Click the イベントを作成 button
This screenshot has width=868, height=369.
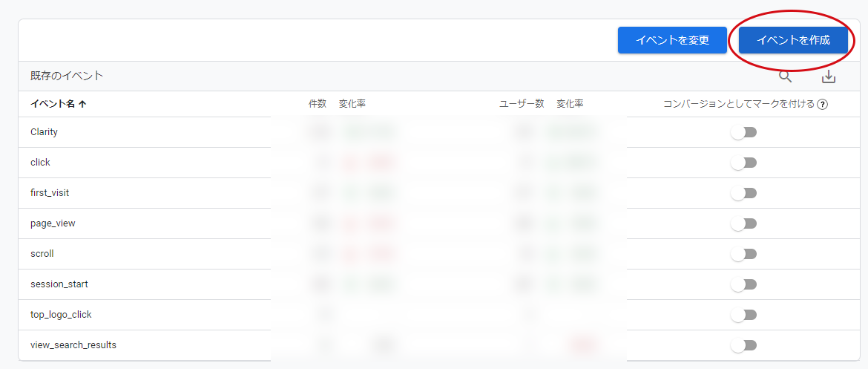pyautogui.click(x=793, y=40)
